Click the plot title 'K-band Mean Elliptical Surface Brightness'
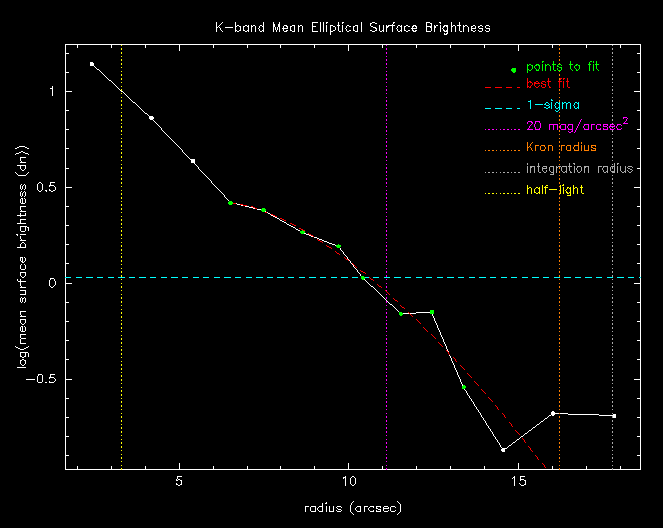This screenshot has height=528, width=663. [x=354, y=27]
